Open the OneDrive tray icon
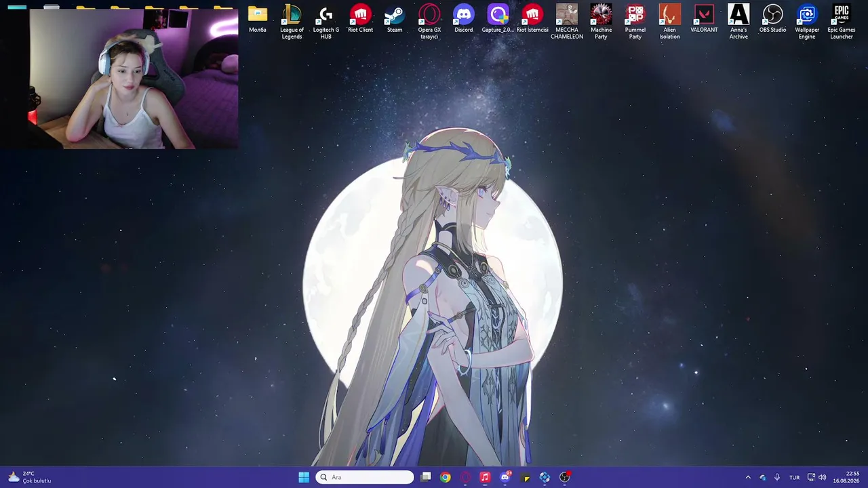Image resolution: width=868 pixels, height=488 pixels. point(763,477)
